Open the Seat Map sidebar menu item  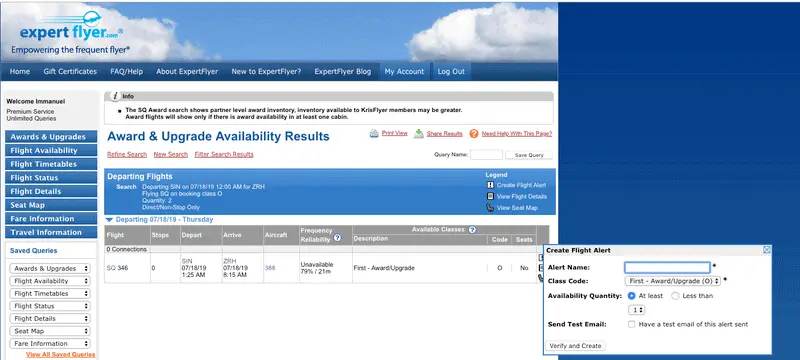click(x=51, y=205)
